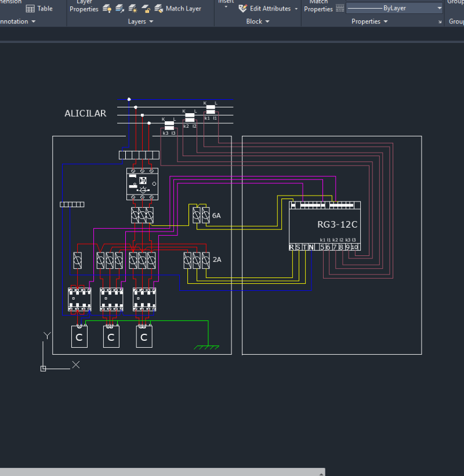Click the Match Layer brush icon
Image resolution: width=464 pixels, height=476 pixels.
(158, 9)
